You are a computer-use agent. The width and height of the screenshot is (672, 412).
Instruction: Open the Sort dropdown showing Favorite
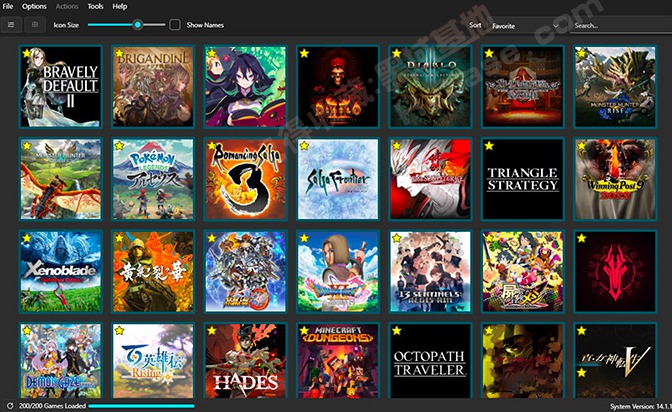point(525,26)
